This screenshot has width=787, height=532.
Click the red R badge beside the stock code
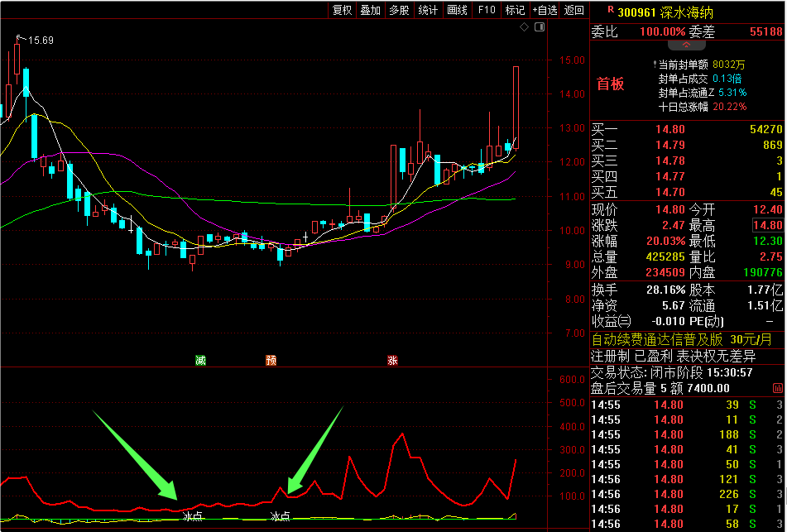pos(611,10)
